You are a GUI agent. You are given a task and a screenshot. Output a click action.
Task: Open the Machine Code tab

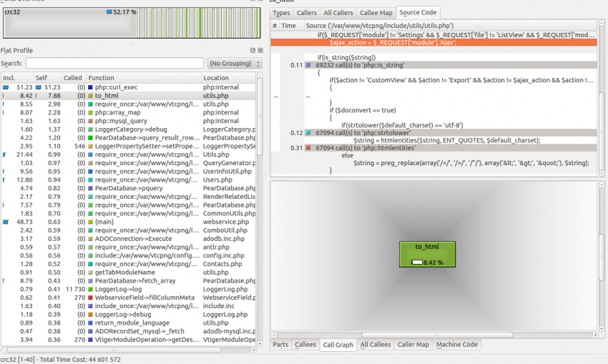457,345
